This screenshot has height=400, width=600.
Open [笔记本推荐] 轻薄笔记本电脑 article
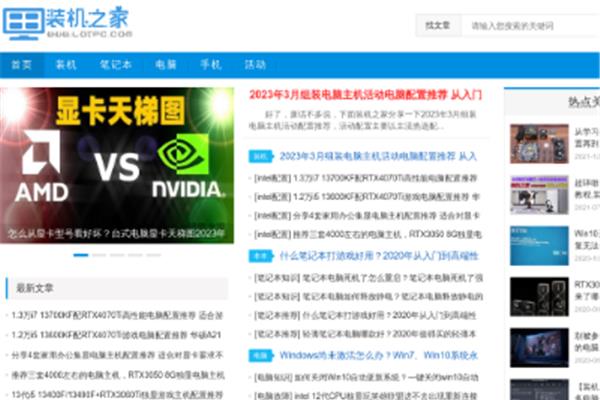tap(365, 334)
